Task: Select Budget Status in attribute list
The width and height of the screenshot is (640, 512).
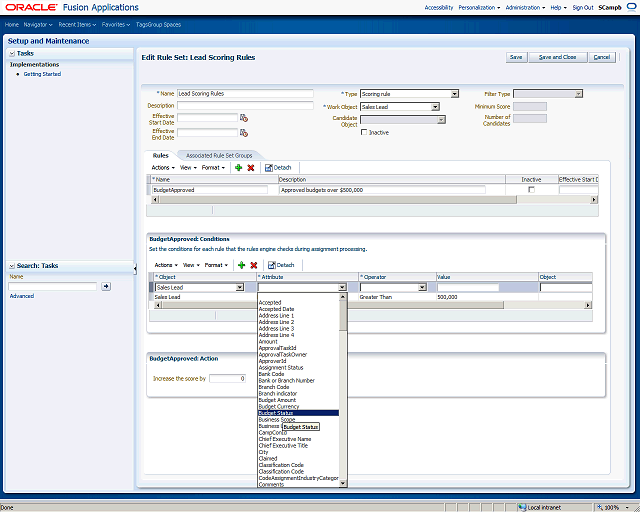Action: tap(298, 413)
